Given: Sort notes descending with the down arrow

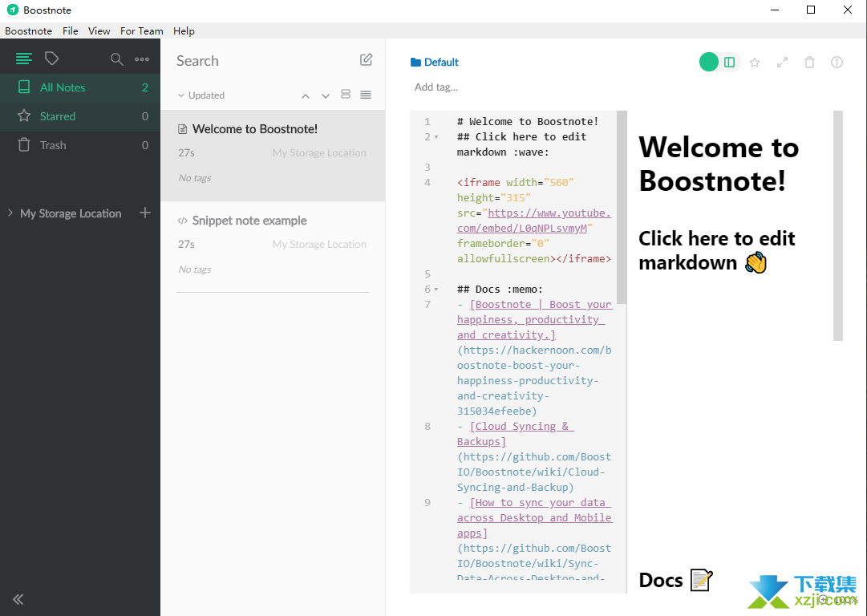Looking at the screenshot, I should click(326, 95).
